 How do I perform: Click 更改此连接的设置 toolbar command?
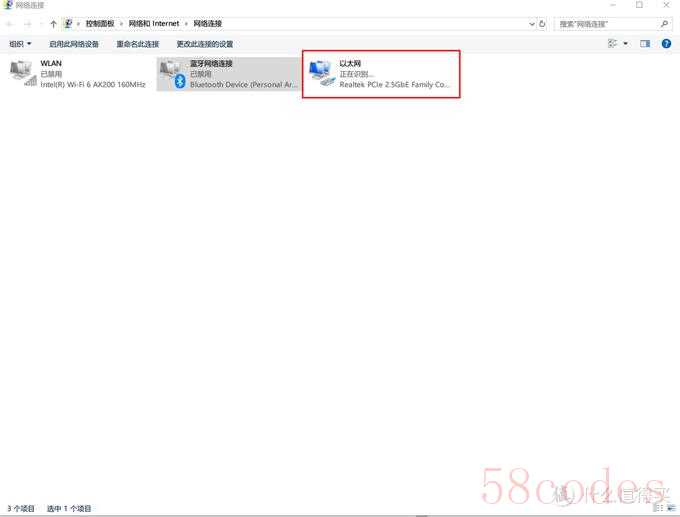click(205, 44)
